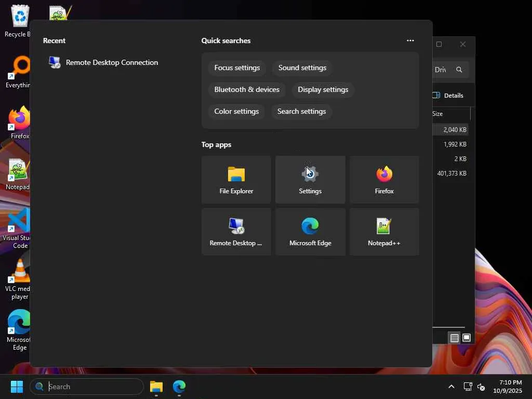Image resolution: width=532 pixels, height=399 pixels.
Task: Open the muted volume tray icon
Action: [x=481, y=387]
